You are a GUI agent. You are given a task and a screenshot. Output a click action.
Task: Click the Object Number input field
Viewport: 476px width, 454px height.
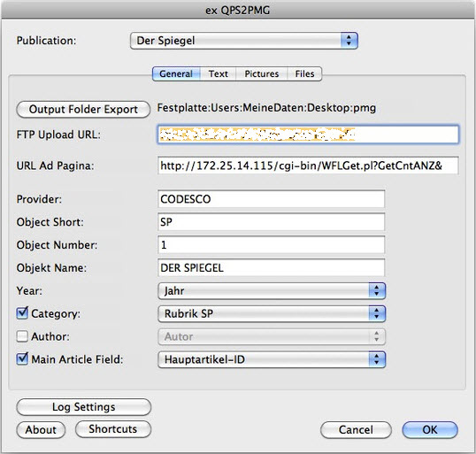(271, 245)
